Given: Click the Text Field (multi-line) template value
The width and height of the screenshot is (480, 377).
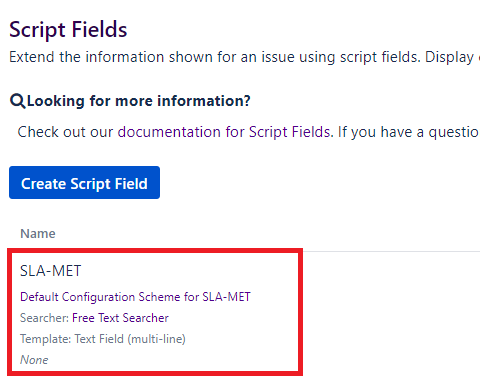Looking at the screenshot, I should pyautogui.click(x=130, y=339).
